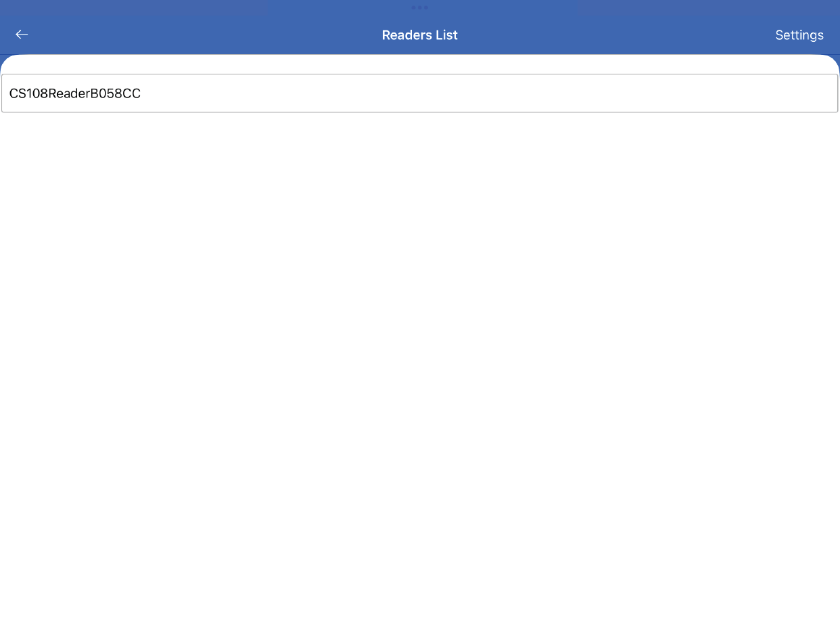The image size is (840, 632).
Task: Tap the Readers List header text
Action: [419, 35]
